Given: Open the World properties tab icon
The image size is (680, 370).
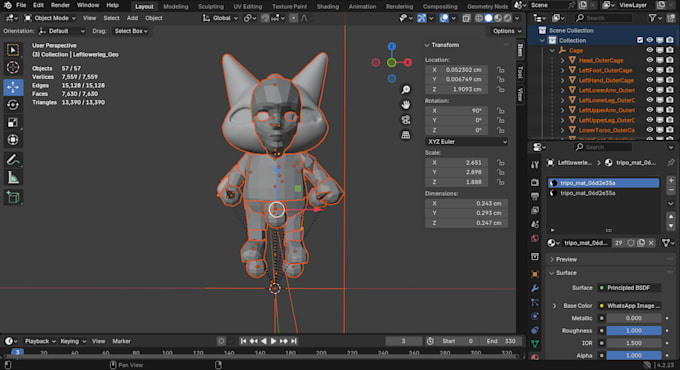Looking at the screenshot, I should 535,239.
